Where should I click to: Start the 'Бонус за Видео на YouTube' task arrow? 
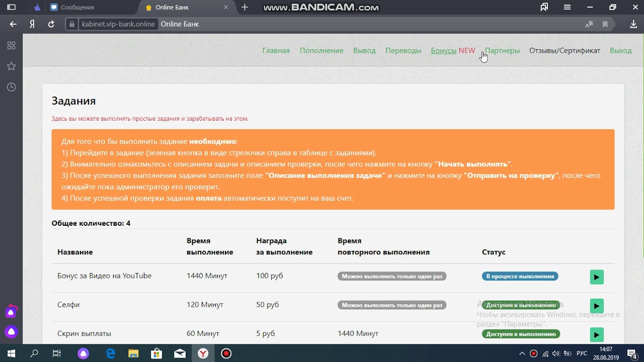(596, 277)
